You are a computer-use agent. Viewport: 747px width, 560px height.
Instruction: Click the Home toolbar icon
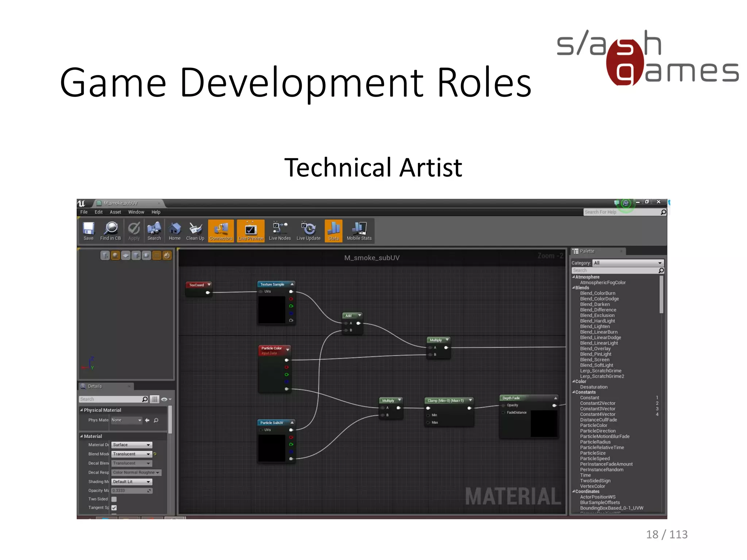[x=175, y=231]
